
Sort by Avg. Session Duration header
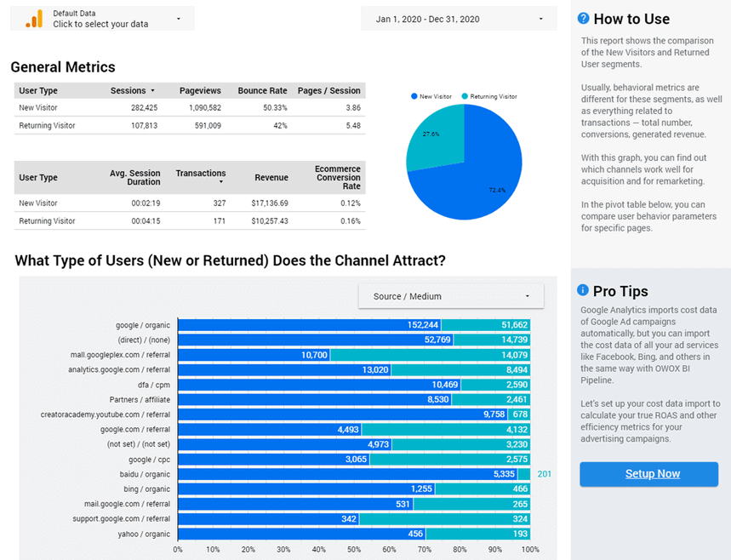pos(135,177)
